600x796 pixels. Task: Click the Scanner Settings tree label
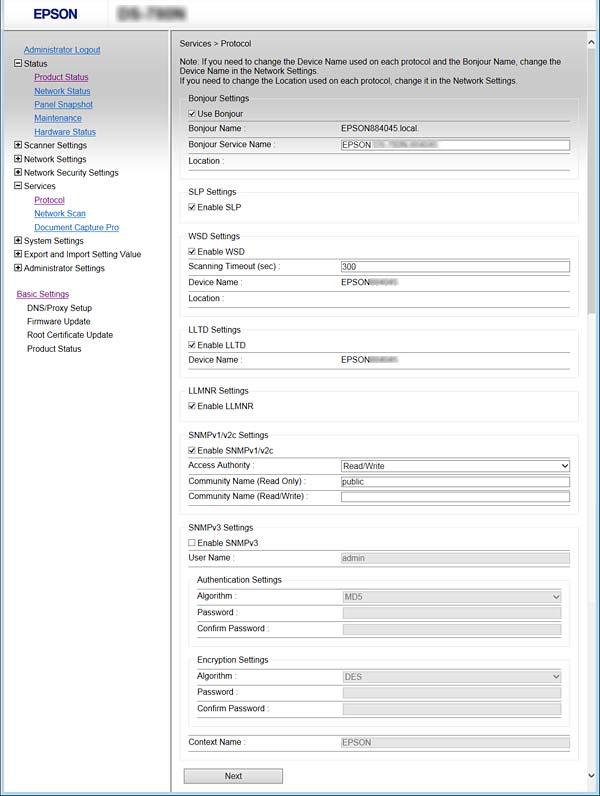pos(55,145)
